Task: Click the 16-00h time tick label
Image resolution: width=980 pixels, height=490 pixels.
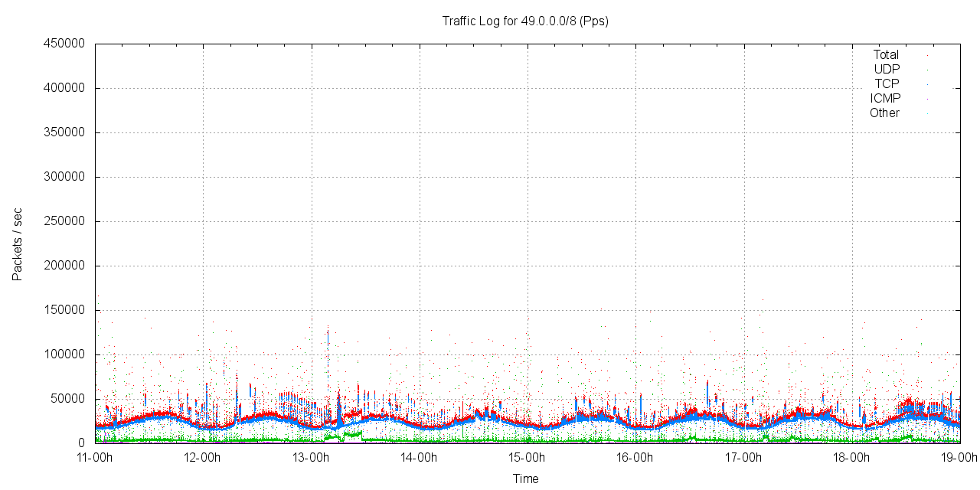Action: coord(635,458)
